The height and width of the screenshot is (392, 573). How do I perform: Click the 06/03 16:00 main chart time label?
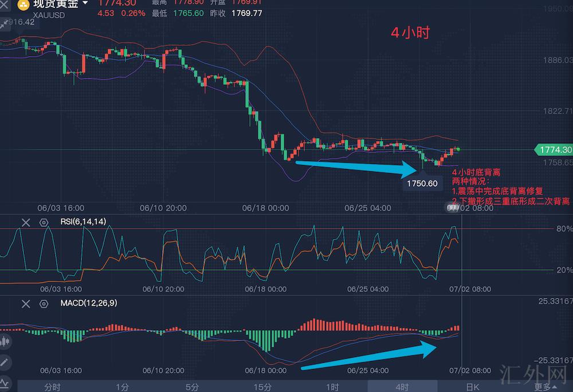61,208
